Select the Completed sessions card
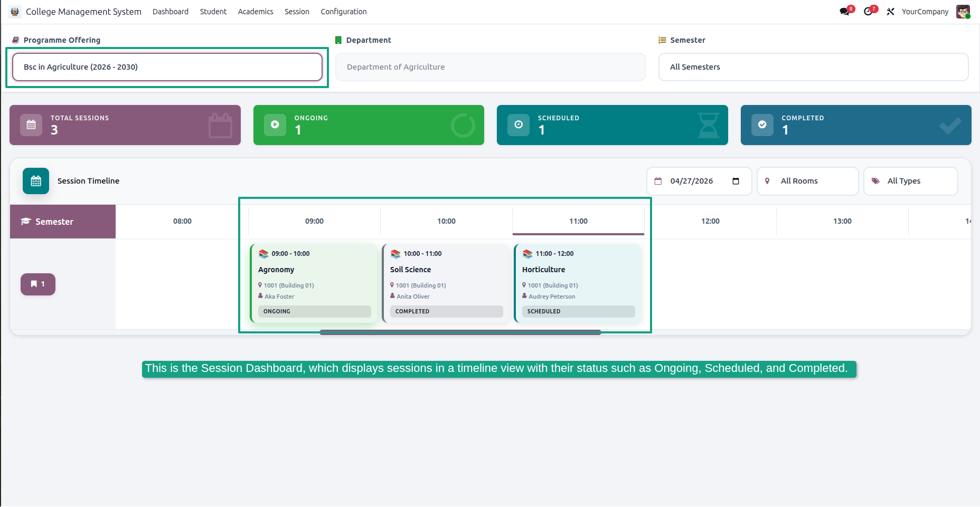Image resolution: width=980 pixels, height=507 pixels. click(856, 125)
